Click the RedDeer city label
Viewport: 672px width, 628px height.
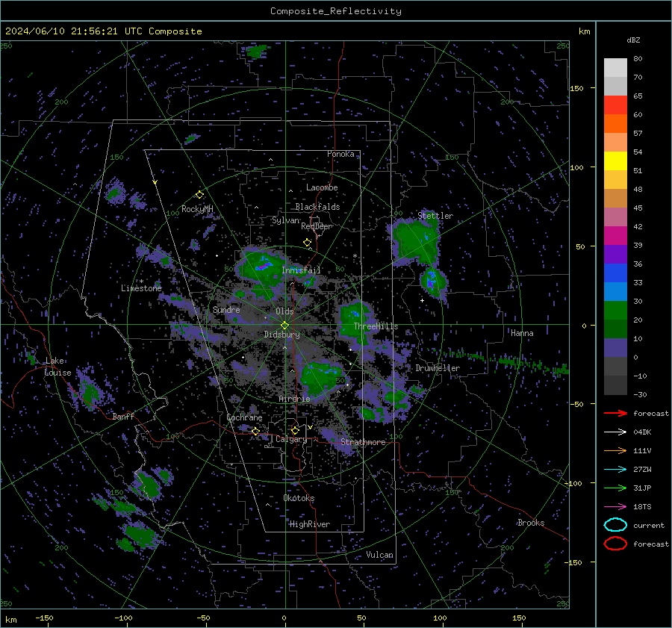pyautogui.click(x=317, y=226)
